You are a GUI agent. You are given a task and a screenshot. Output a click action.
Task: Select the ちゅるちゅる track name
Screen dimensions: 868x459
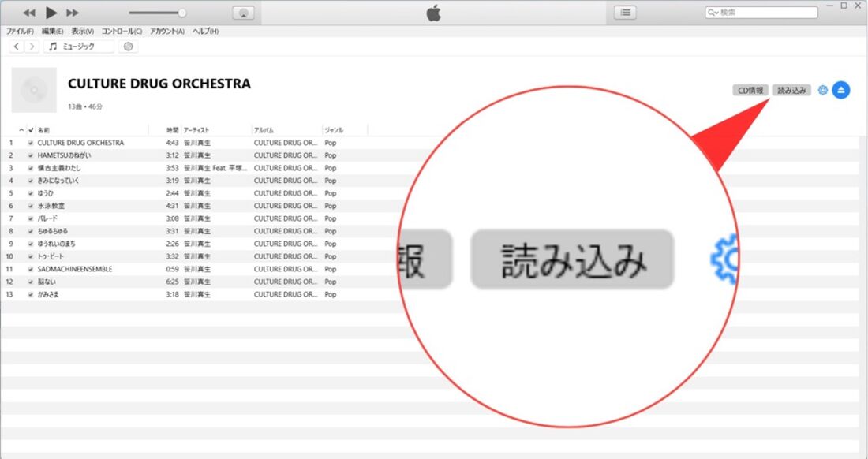53,231
